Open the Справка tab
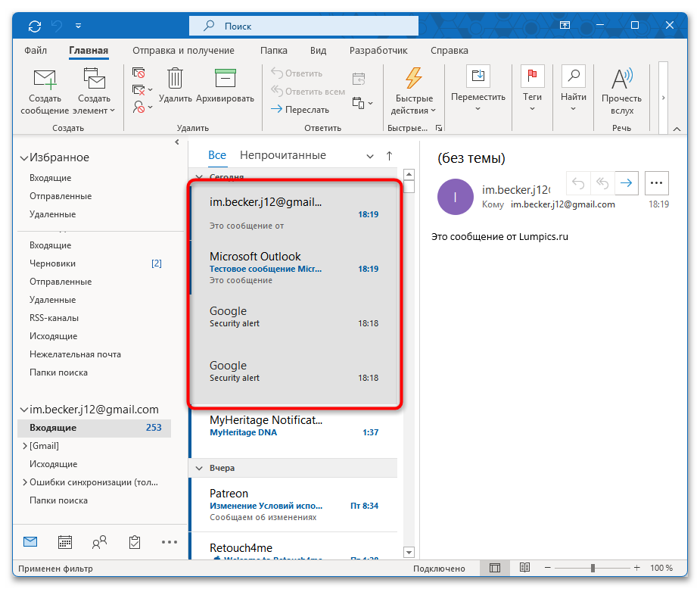The width and height of the screenshot is (700, 589). click(x=449, y=51)
